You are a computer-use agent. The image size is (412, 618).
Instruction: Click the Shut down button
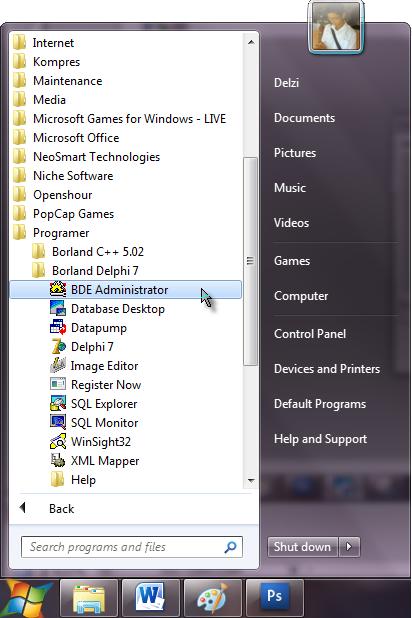pos(302,547)
